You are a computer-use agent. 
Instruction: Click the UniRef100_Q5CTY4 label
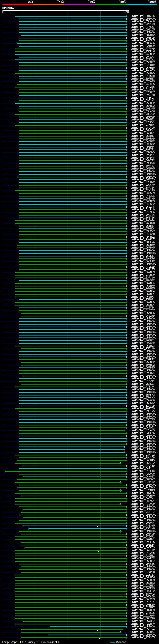pyautogui.click(x=143, y=629)
